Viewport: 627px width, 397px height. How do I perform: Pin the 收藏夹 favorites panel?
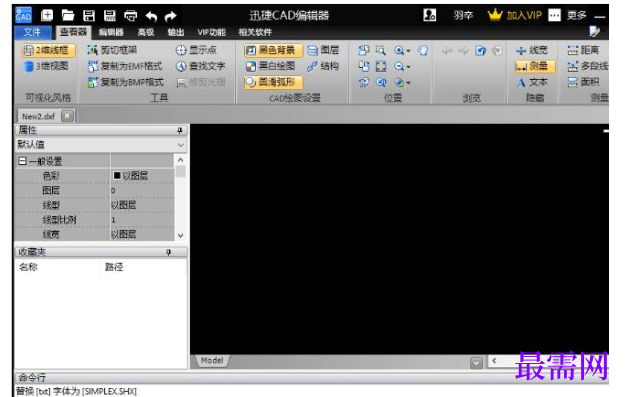tap(169, 252)
